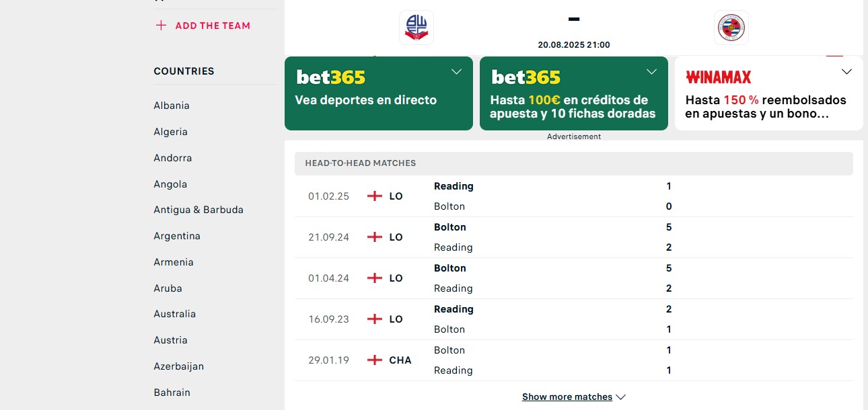Select Australia from the Countries list

(174, 314)
